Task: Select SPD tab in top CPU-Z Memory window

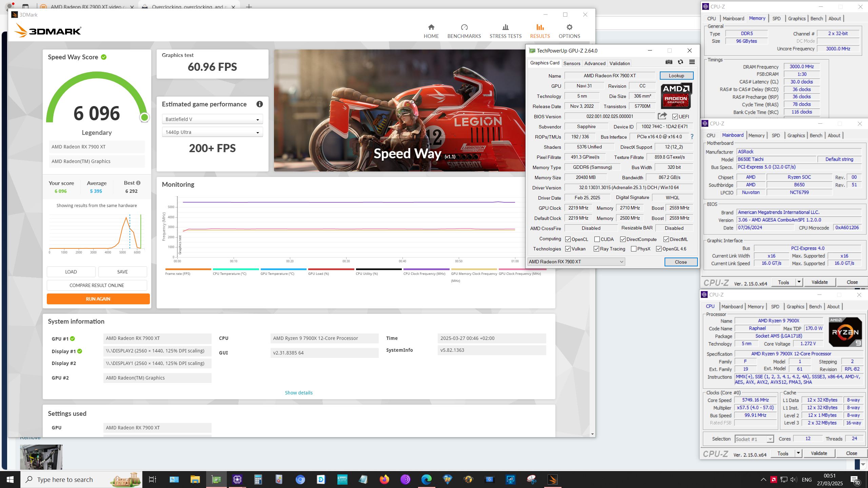Action: (x=776, y=19)
